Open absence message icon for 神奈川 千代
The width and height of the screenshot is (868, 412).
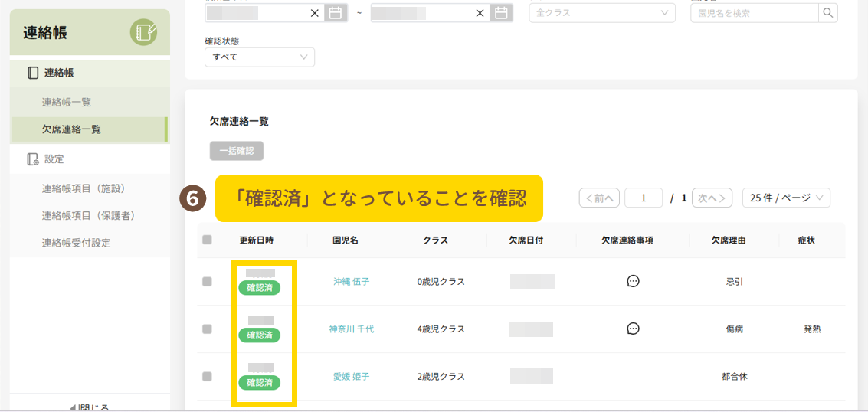click(x=633, y=329)
